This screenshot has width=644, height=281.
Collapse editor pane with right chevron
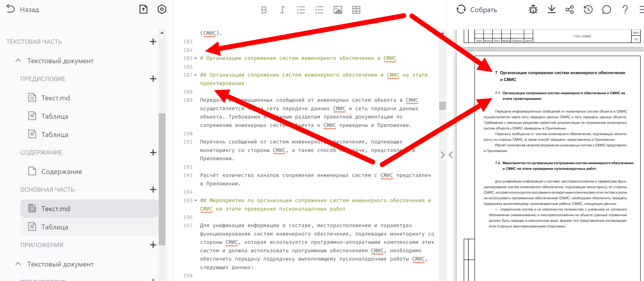[x=443, y=155]
